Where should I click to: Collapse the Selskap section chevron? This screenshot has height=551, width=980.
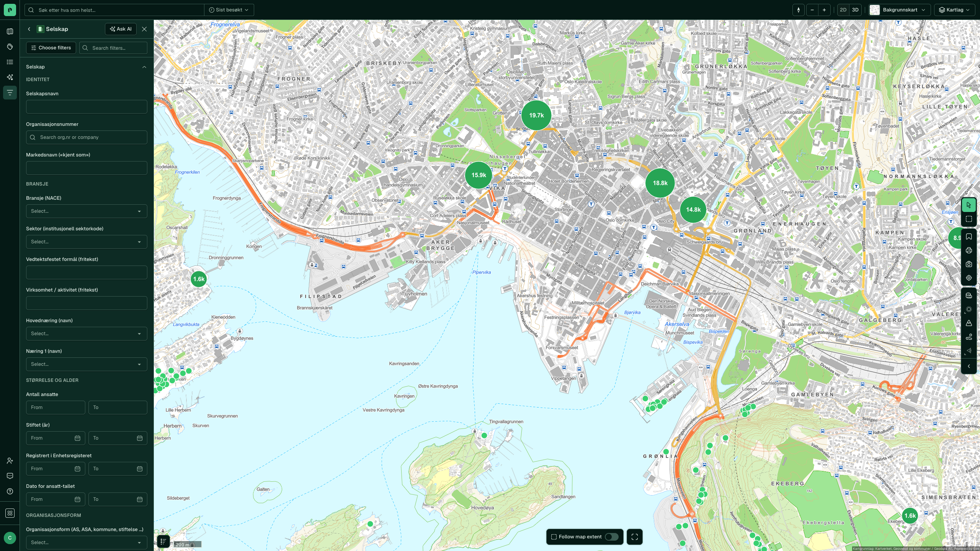(x=144, y=67)
